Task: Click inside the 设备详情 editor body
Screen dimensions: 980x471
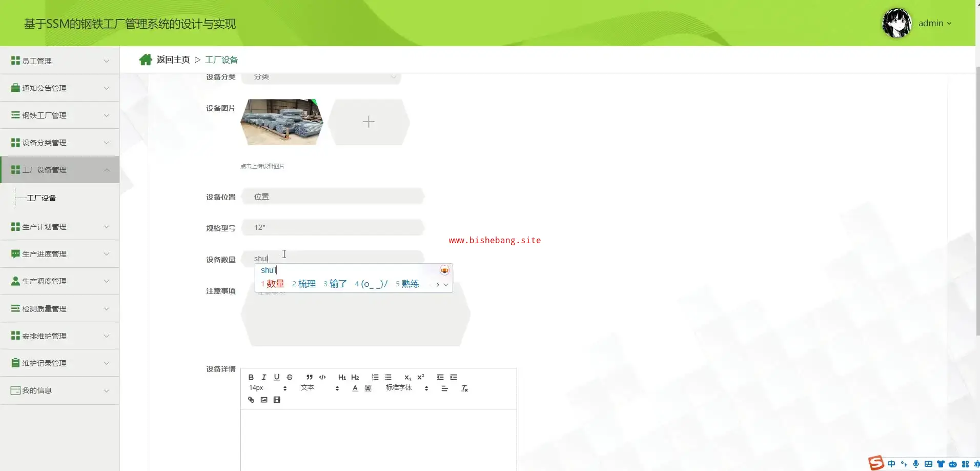Action: click(x=378, y=439)
